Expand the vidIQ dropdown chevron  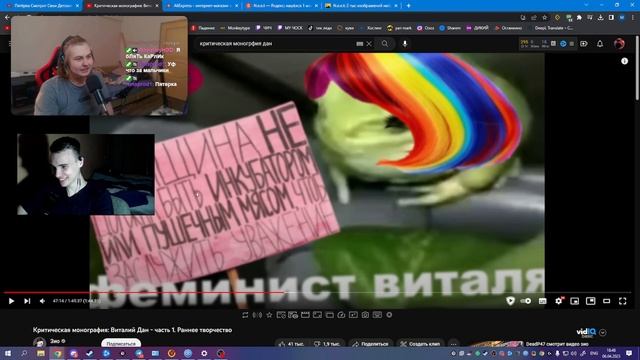pos(603,333)
